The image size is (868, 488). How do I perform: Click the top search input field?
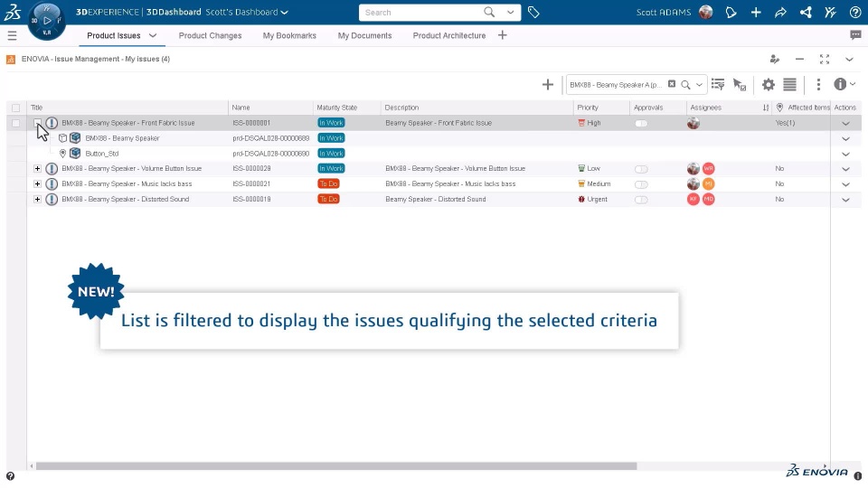(422, 12)
